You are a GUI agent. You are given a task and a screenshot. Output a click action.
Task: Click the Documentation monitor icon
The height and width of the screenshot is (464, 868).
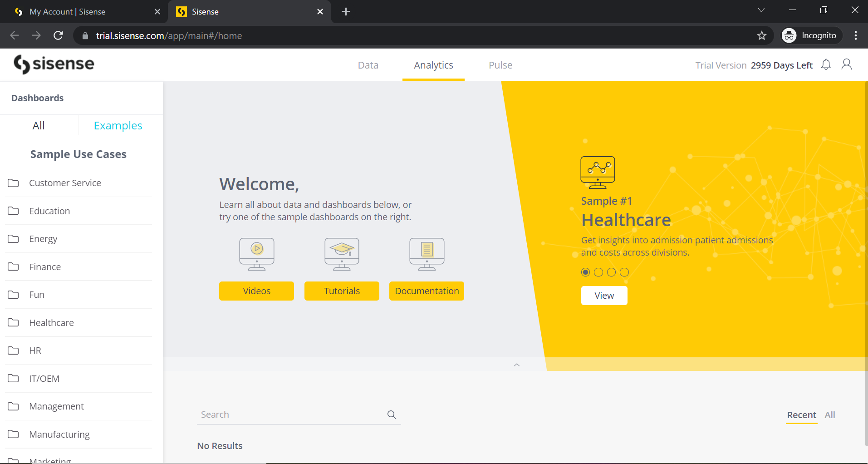(x=427, y=254)
